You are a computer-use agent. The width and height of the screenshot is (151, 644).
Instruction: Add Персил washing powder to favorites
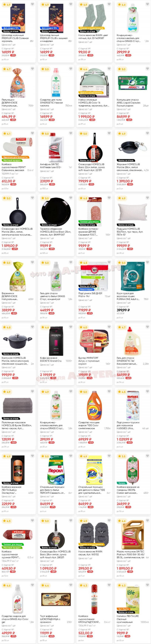click(71, 456)
